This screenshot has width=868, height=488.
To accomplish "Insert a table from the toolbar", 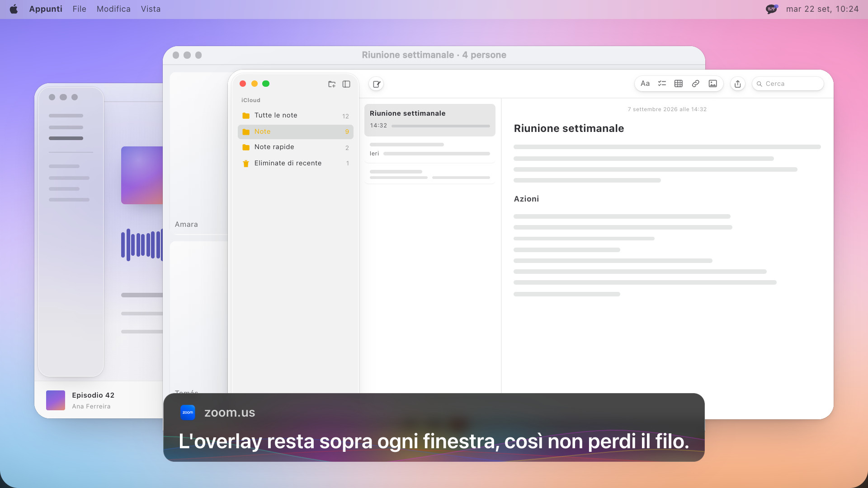I will click(x=679, y=84).
